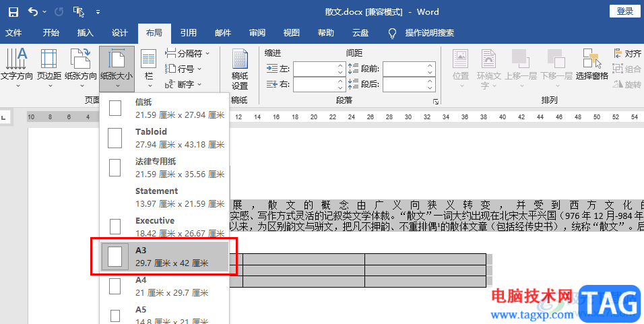
Task: Switch to the 视图 tab
Action: click(x=292, y=33)
